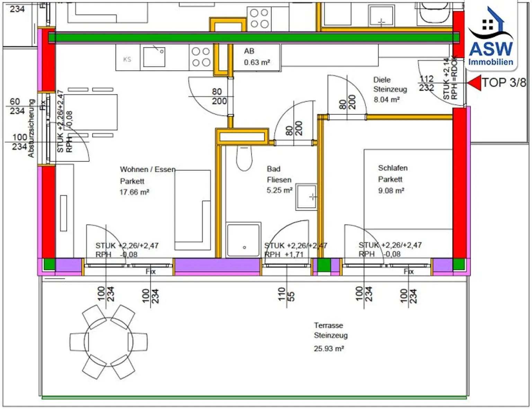Select the toilet symbol in the Bad
Screen dimensions: 532x409
(x=244, y=158)
